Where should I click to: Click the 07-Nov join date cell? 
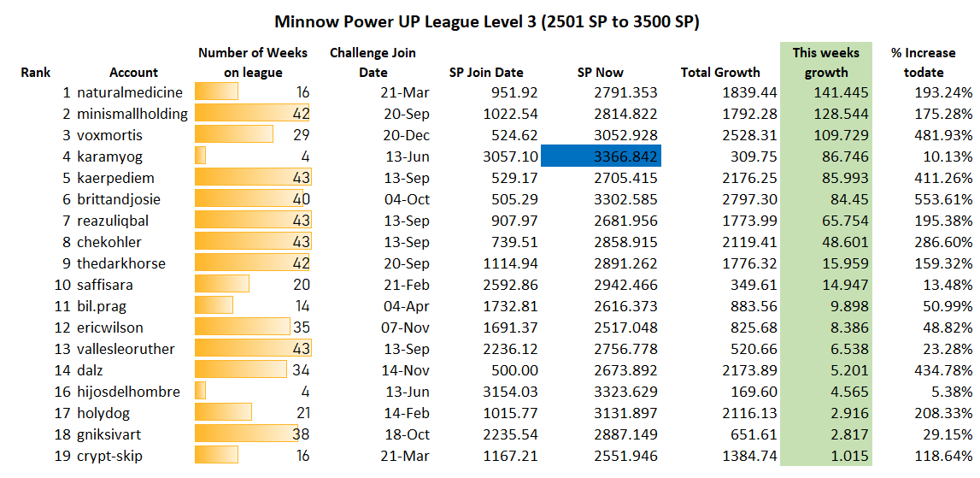[405, 328]
